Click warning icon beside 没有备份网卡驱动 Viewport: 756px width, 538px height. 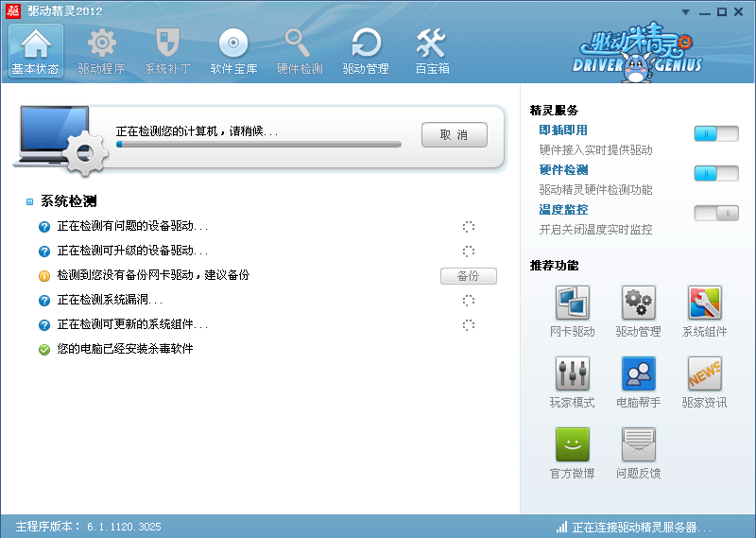[x=44, y=276]
